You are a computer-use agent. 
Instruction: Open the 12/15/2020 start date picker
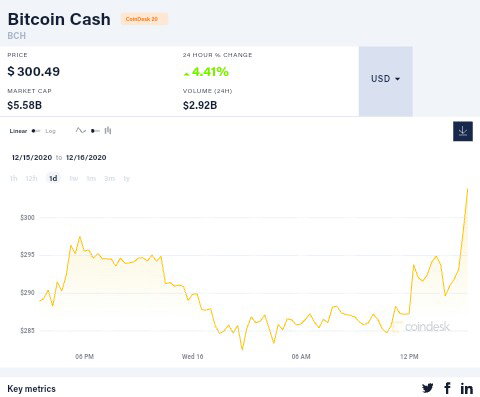tap(32, 157)
